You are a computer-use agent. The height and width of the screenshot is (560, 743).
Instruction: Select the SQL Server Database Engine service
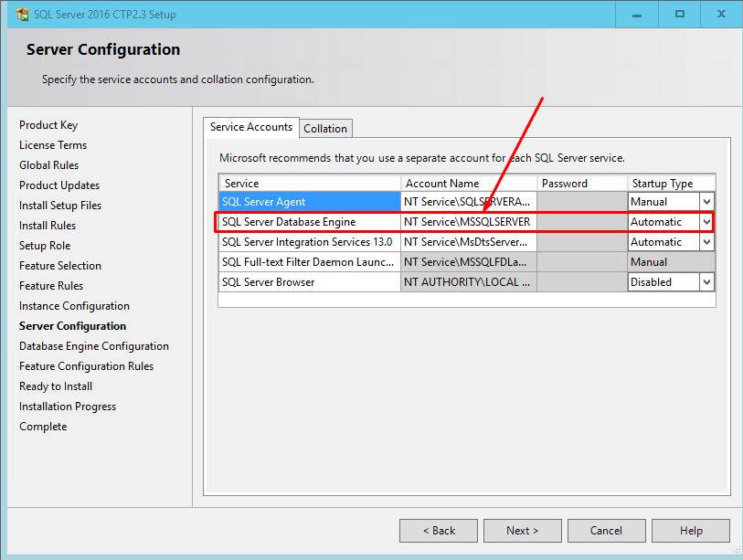click(310, 222)
